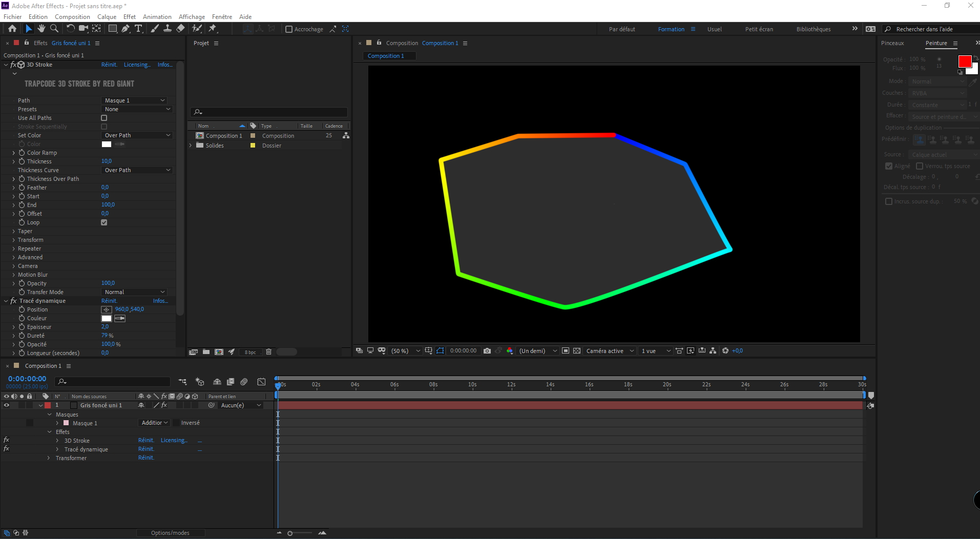
Task: Toggle the transparency grid in viewer
Action: tap(577, 351)
